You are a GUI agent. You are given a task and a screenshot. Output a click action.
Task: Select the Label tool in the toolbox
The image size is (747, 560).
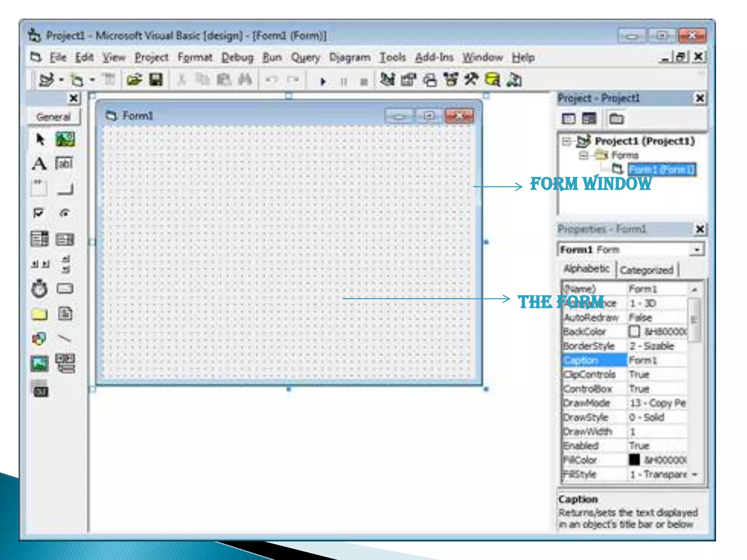[x=39, y=164]
